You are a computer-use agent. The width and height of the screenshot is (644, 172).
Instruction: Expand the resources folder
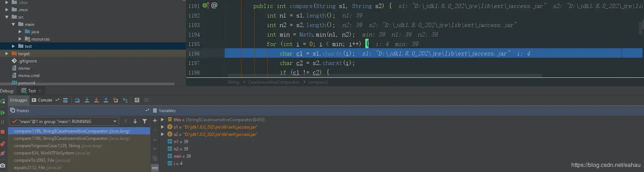click(x=20, y=39)
